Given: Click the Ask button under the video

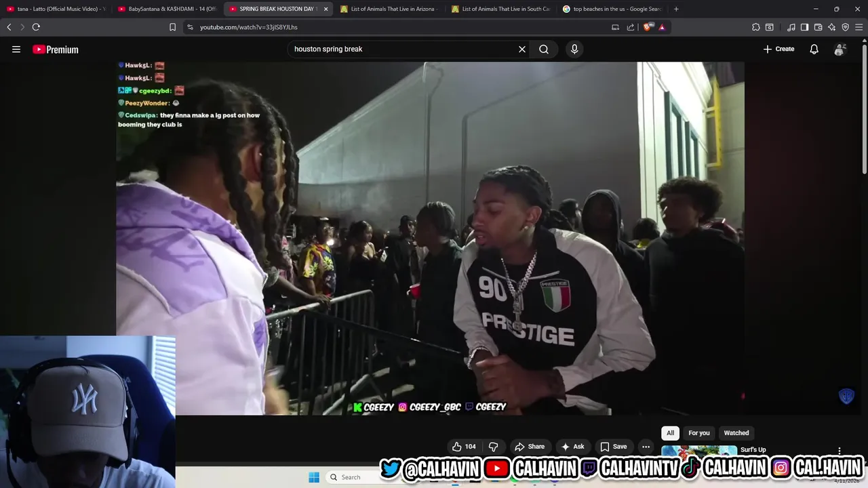Looking at the screenshot, I should click(x=572, y=447).
